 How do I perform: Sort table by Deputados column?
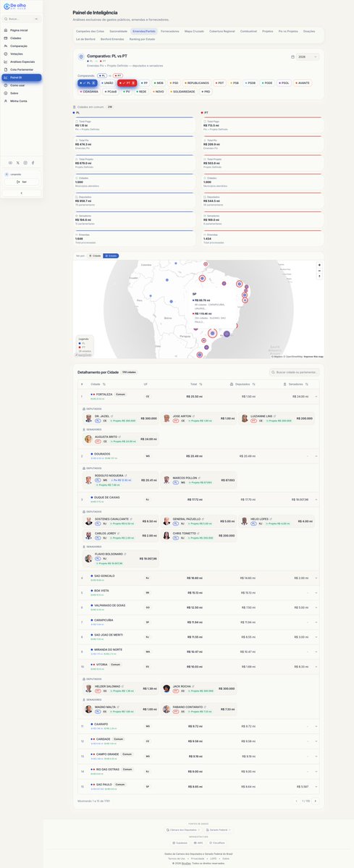click(243, 384)
